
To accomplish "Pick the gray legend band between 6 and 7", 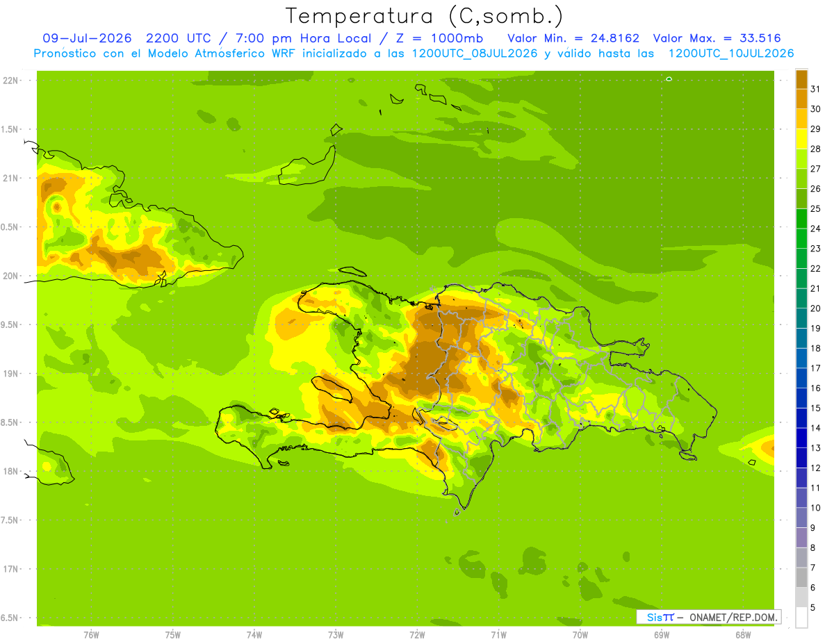I will (x=801, y=577).
